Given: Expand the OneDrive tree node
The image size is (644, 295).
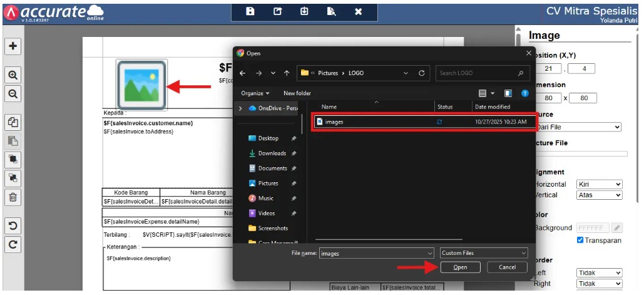Looking at the screenshot, I should point(241,108).
